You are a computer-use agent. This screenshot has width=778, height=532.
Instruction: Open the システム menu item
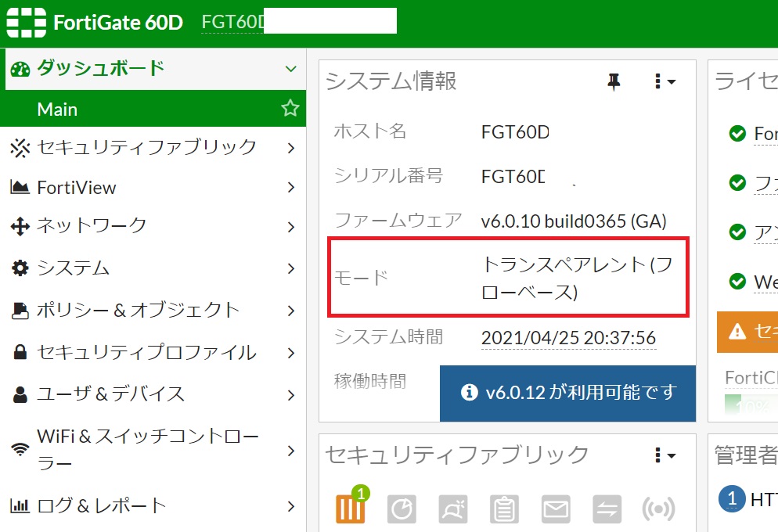point(153,268)
